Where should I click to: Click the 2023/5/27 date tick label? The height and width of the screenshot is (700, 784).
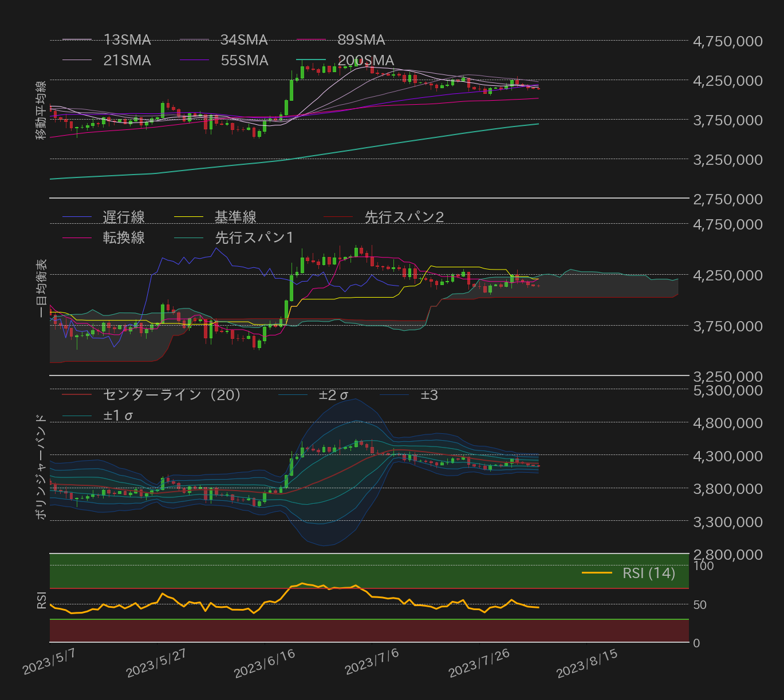tap(155, 663)
